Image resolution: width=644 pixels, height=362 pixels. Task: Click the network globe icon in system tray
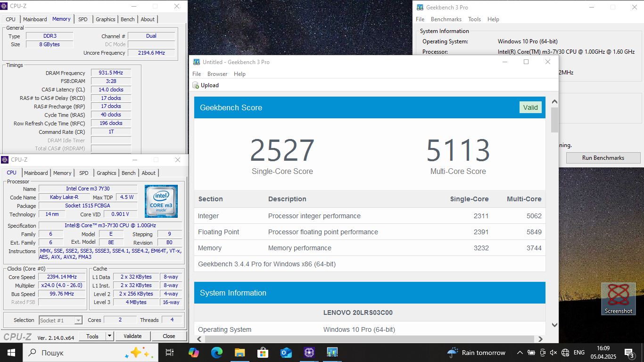(565, 353)
